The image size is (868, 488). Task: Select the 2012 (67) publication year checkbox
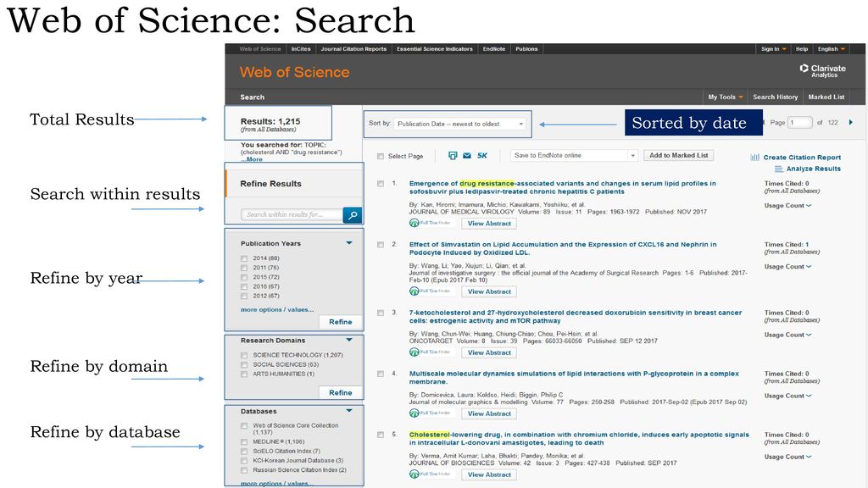244,296
